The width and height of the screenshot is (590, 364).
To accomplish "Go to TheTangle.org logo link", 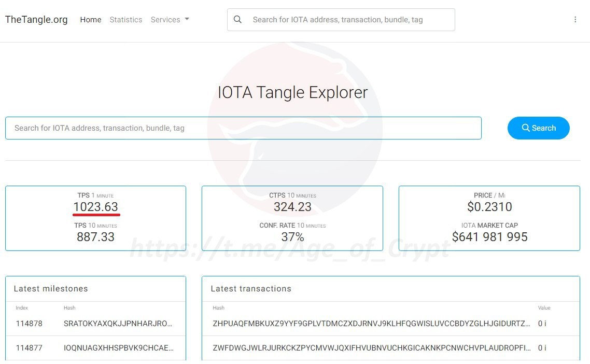I will click(x=36, y=20).
